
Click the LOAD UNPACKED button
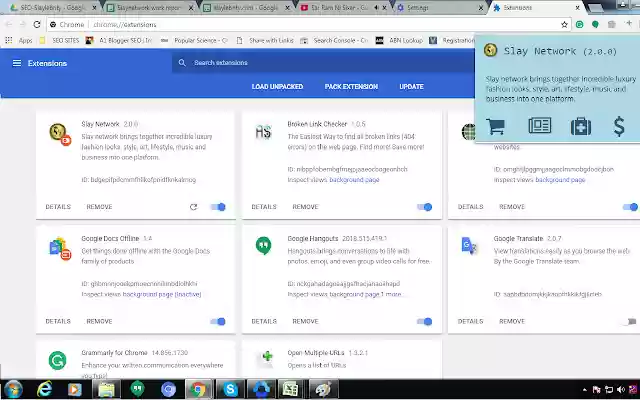[x=277, y=87]
